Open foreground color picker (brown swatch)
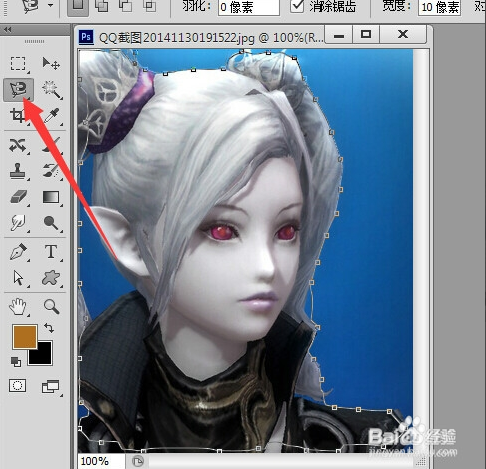Image resolution: width=486 pixels, height=469 pixels. [x=25, y=337]
